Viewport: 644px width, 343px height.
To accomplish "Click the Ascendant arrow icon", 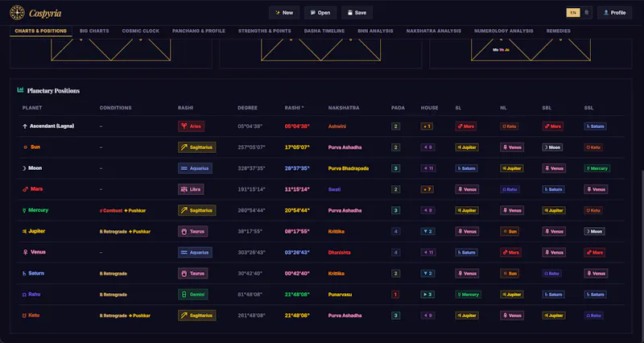I will (25, 126).
